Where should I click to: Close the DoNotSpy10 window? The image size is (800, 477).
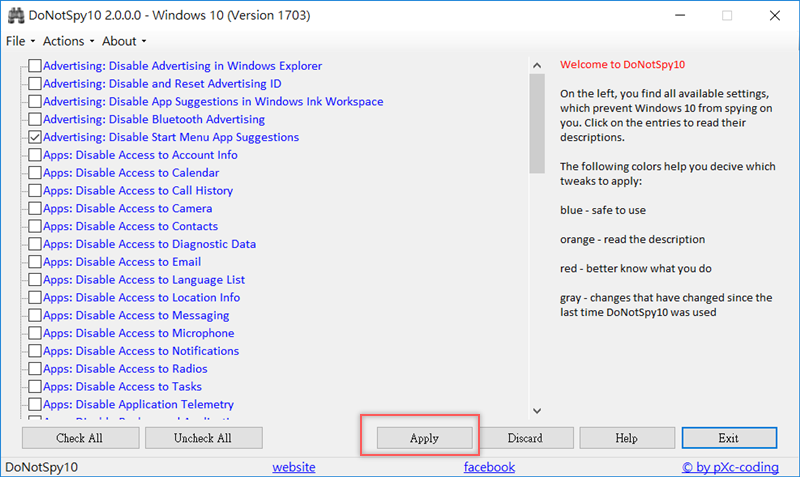coord(774,15)
